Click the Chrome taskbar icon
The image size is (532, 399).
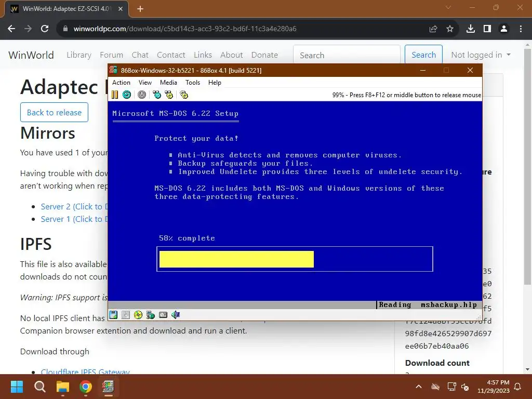coord(86,387)
